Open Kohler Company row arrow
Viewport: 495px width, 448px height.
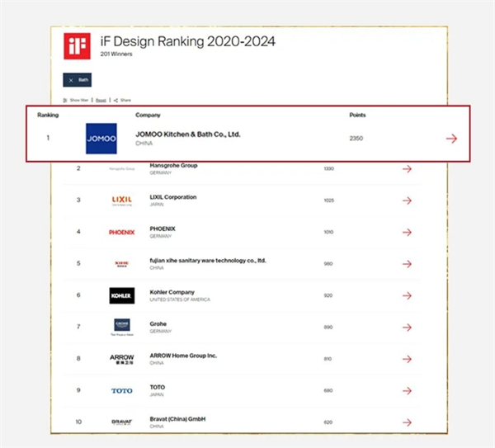[407, 295]
